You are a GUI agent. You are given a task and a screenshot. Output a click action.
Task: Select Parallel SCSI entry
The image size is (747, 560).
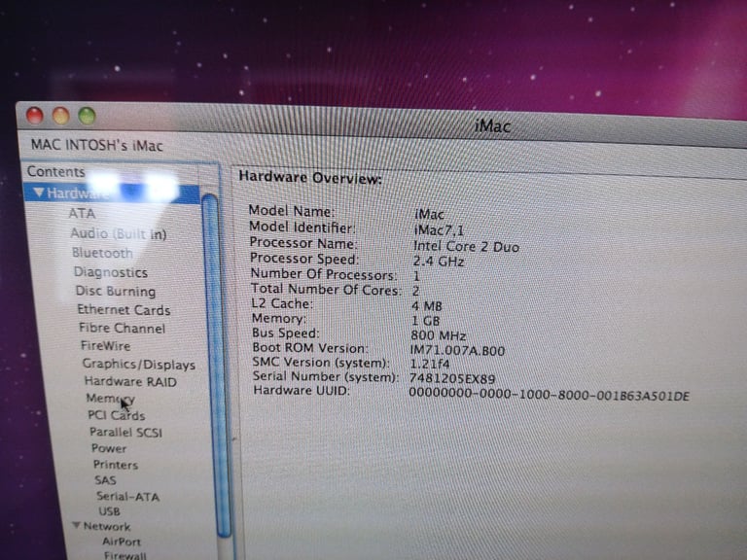pos(125,433)
